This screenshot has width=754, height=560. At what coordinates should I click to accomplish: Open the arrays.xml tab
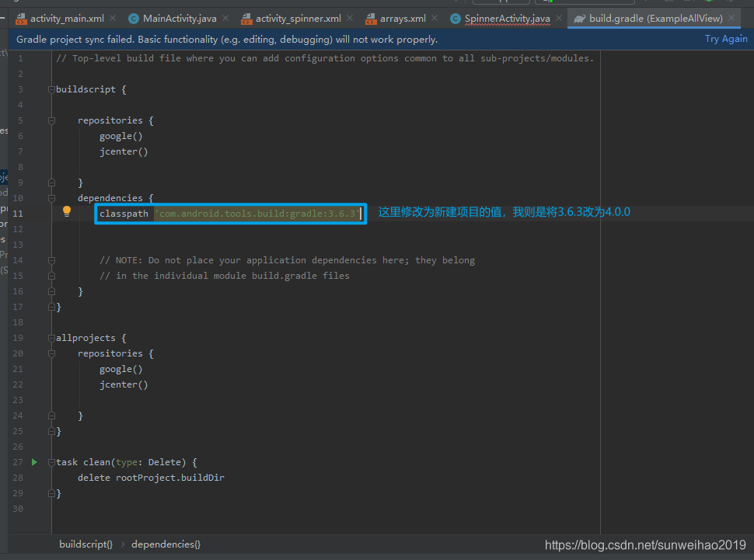point(403,19)
